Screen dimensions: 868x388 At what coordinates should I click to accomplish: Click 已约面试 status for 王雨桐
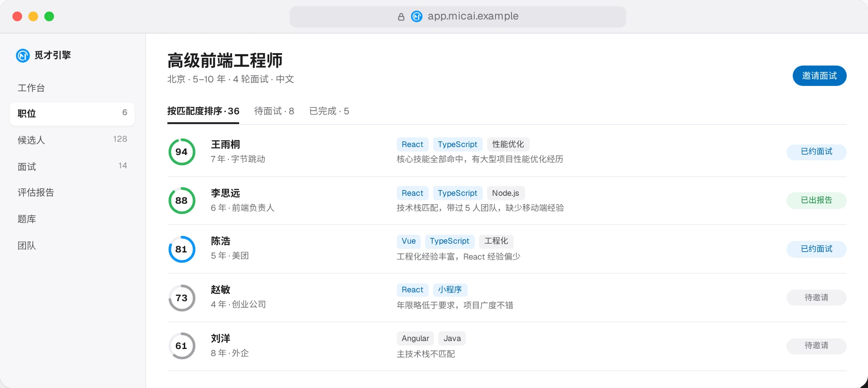click(x=816, y=152)
